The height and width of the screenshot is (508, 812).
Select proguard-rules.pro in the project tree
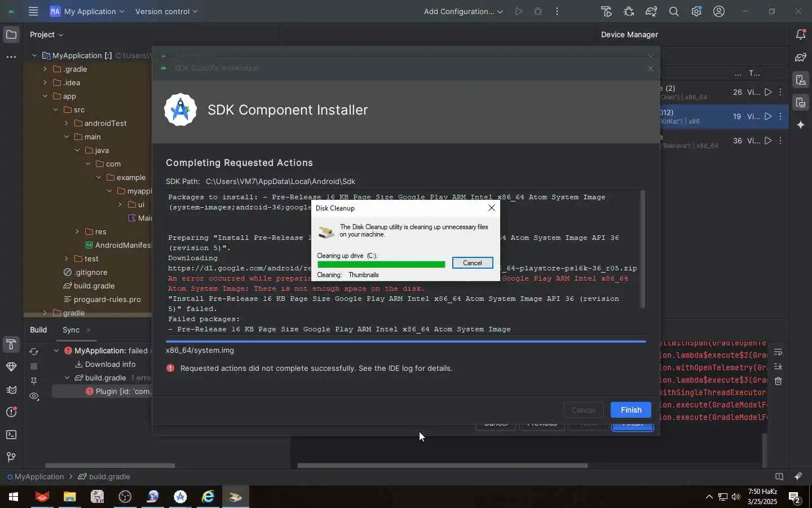point(107,299)
